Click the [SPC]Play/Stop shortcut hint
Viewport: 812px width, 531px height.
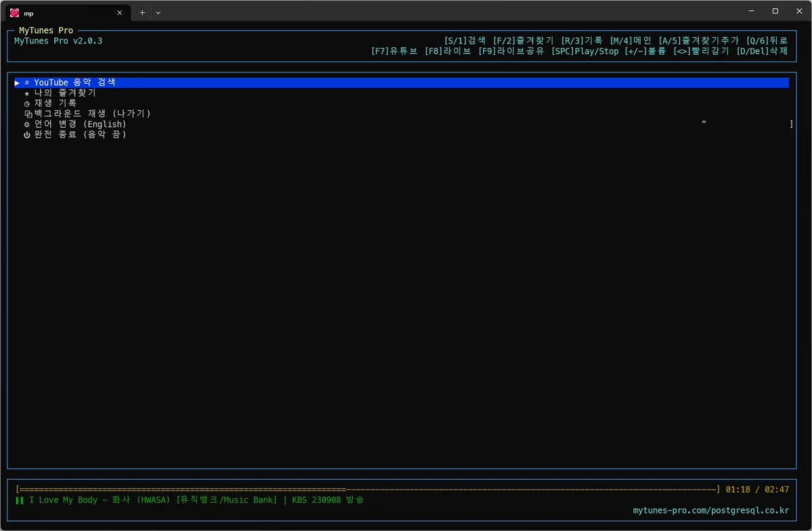tap(585, 51)
